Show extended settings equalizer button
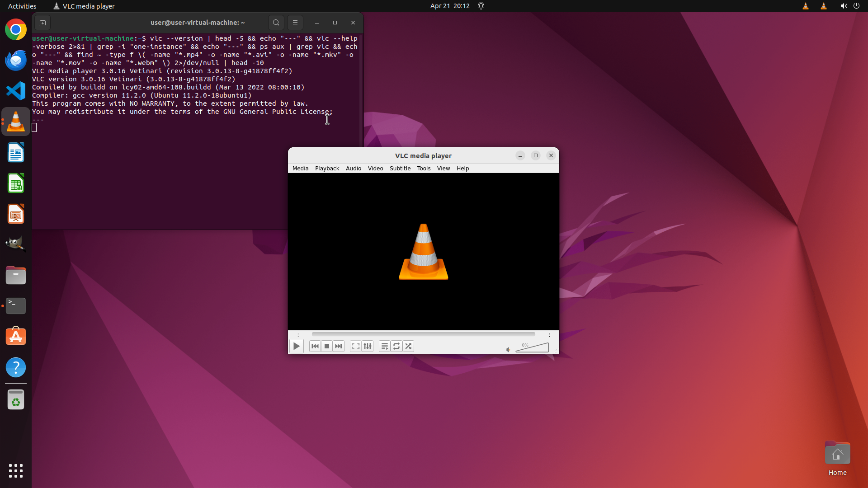 368,346
